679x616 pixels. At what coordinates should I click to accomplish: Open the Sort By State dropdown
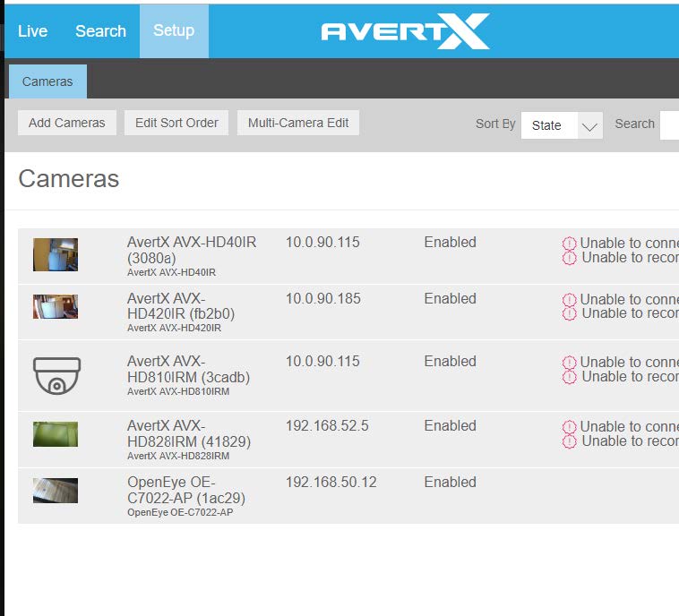coord(562,125)
